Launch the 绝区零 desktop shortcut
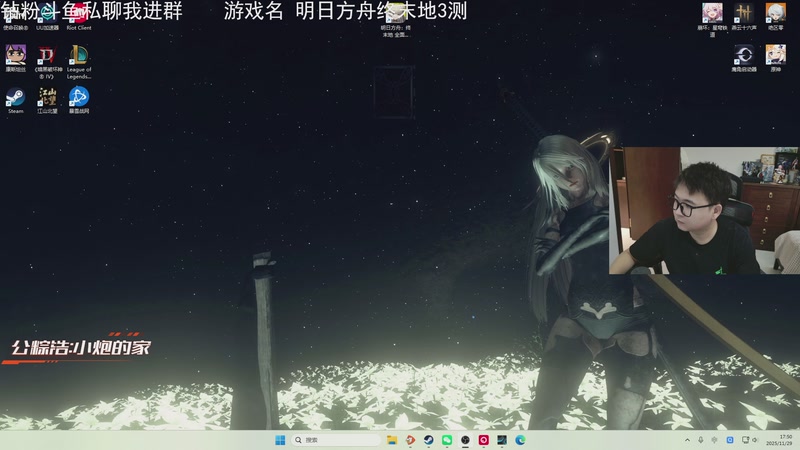 coord(776,16)
